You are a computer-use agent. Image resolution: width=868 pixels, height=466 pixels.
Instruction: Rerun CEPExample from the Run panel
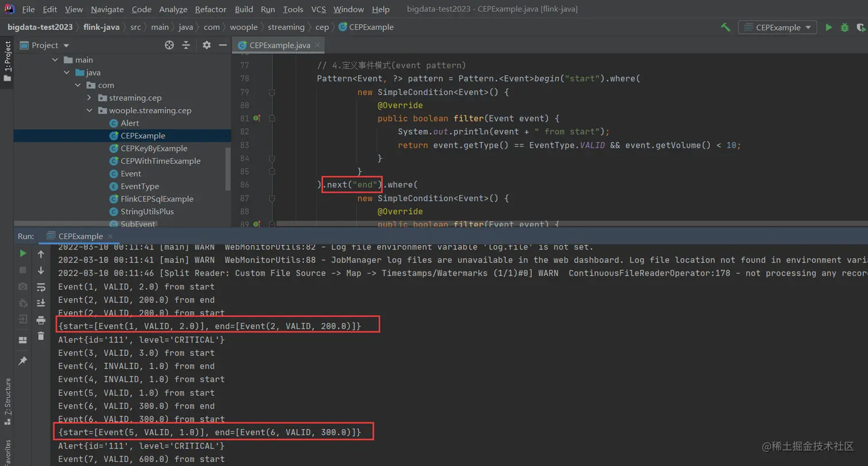(x=23, y=253)
